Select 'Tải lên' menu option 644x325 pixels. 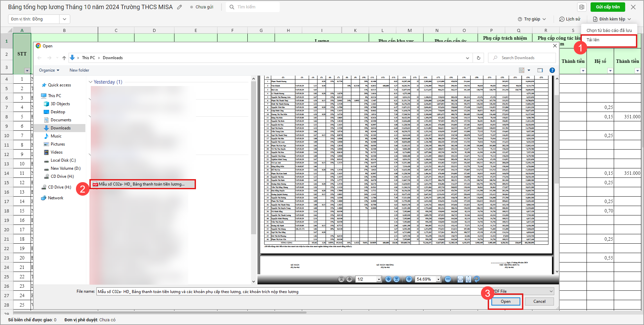593,40
